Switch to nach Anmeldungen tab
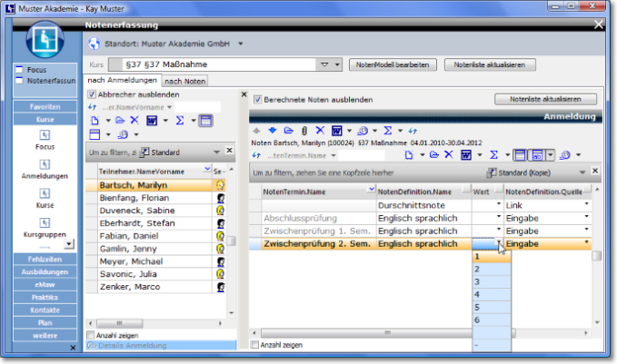This screenshot has height=364, width=617. tap(122, 80)
